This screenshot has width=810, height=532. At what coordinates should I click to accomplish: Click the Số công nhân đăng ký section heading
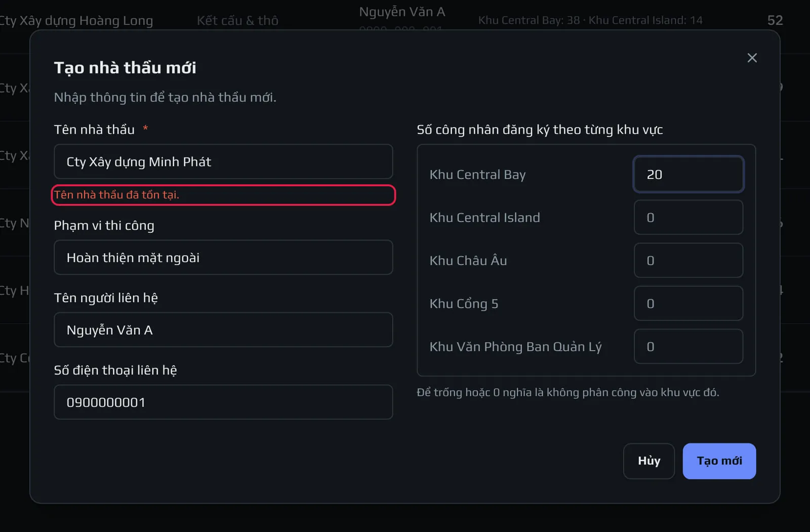coord(540,130)
